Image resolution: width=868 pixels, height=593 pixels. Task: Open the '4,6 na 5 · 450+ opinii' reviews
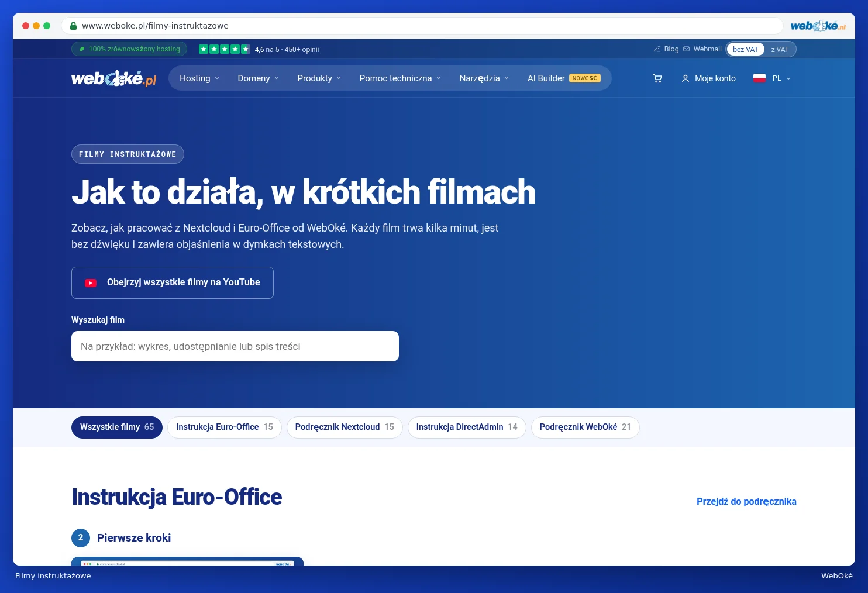pos(287,50)
